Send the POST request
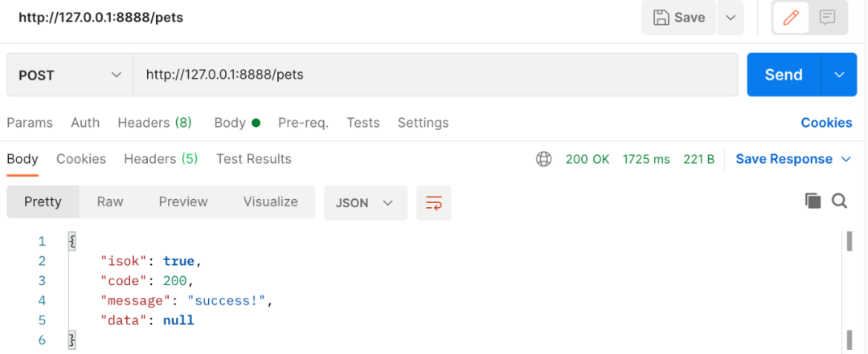The height and width of the screenshot is (354, 868). [784, 75]
